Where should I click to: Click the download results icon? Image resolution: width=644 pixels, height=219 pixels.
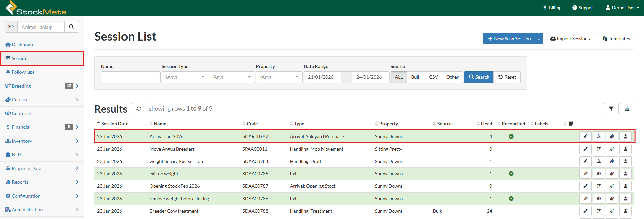point(627,109)
